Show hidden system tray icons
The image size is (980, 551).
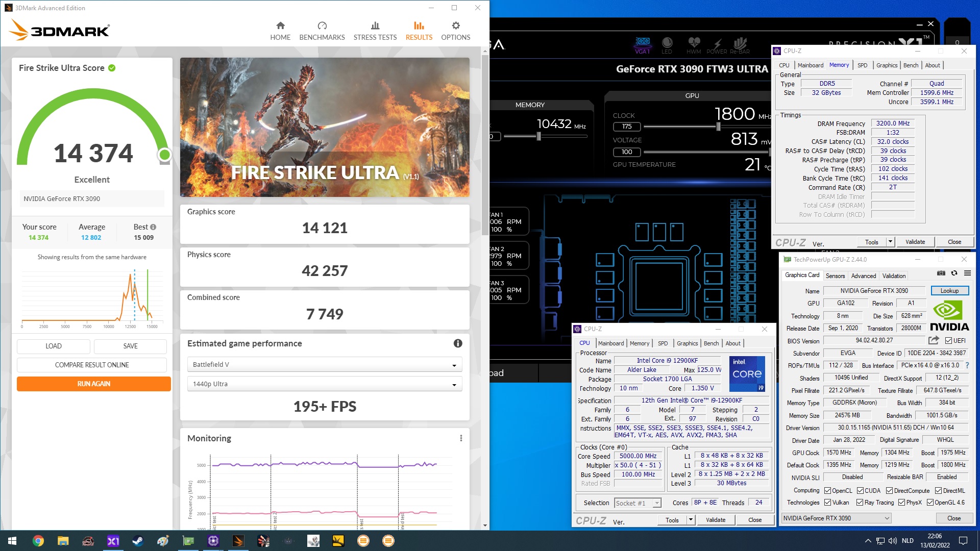point(868,541)
